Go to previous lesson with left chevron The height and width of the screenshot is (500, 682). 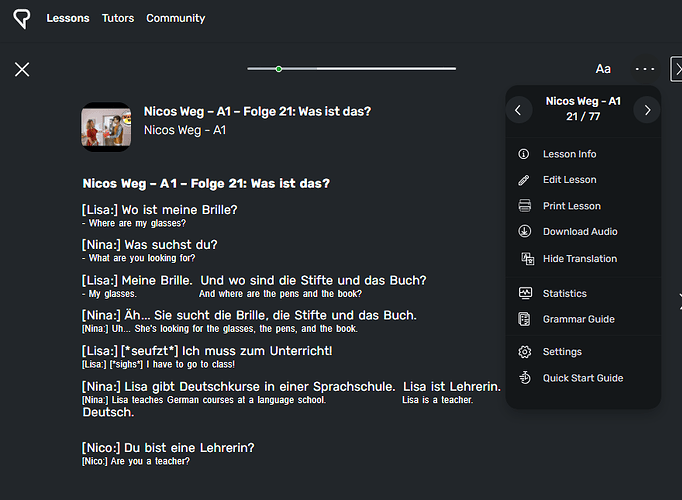(518, 110)
